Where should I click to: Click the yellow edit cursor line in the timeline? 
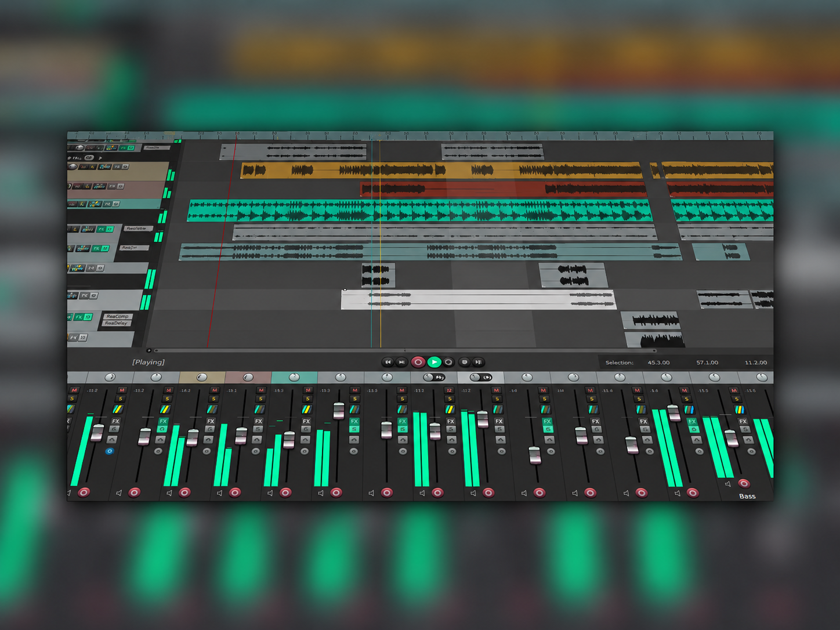click(x=380, y=244)
